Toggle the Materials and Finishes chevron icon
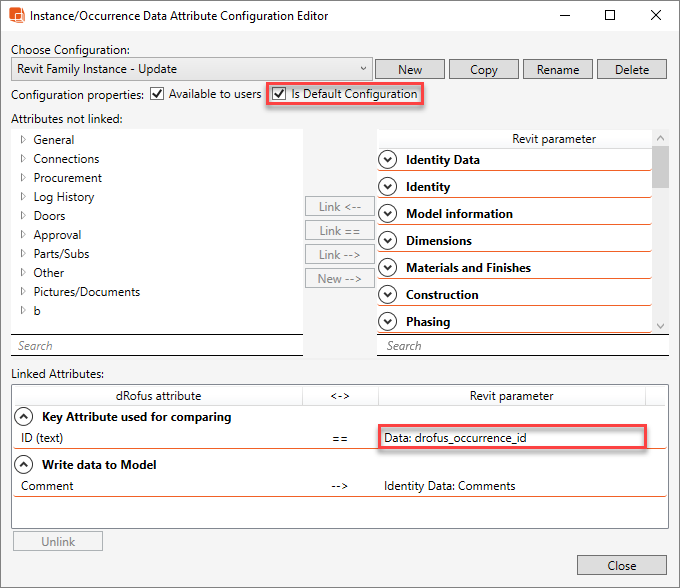 pos(388,268)
